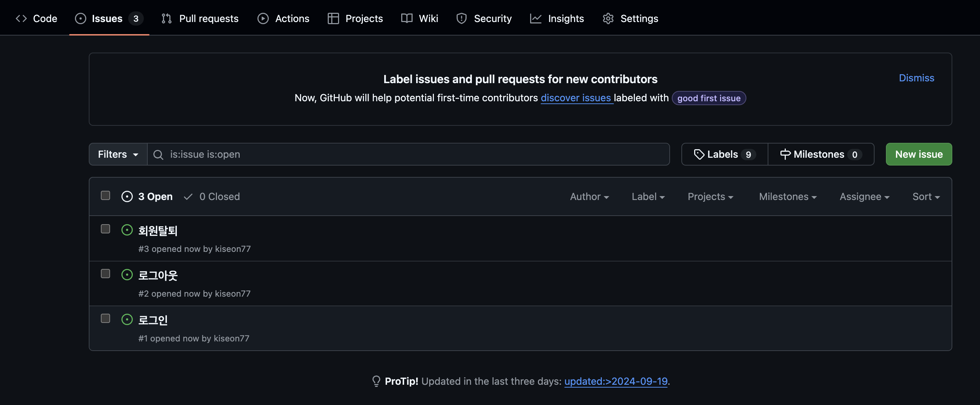Click the Insights graph icon
Viewport: 980px width, 405px height.
(535, 18)
